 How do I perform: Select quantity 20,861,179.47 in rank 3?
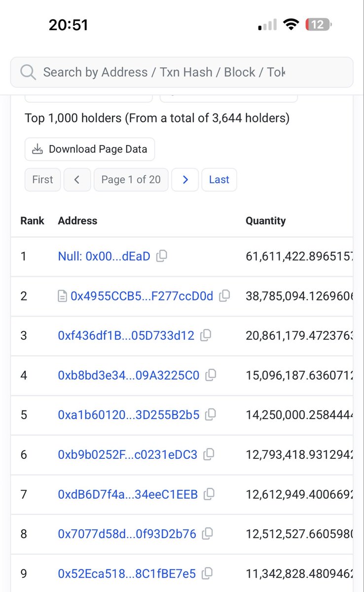[x=299, y=336]
